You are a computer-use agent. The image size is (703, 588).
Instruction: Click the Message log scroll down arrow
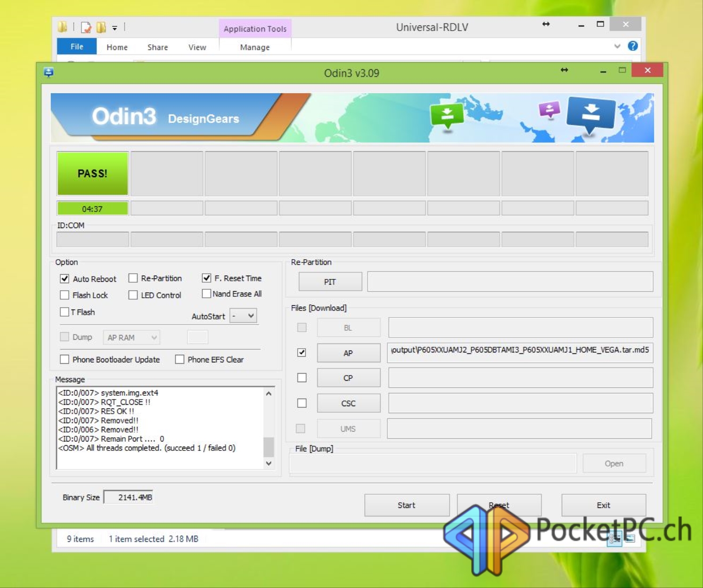pyautogui.click(x=269, y=464)
